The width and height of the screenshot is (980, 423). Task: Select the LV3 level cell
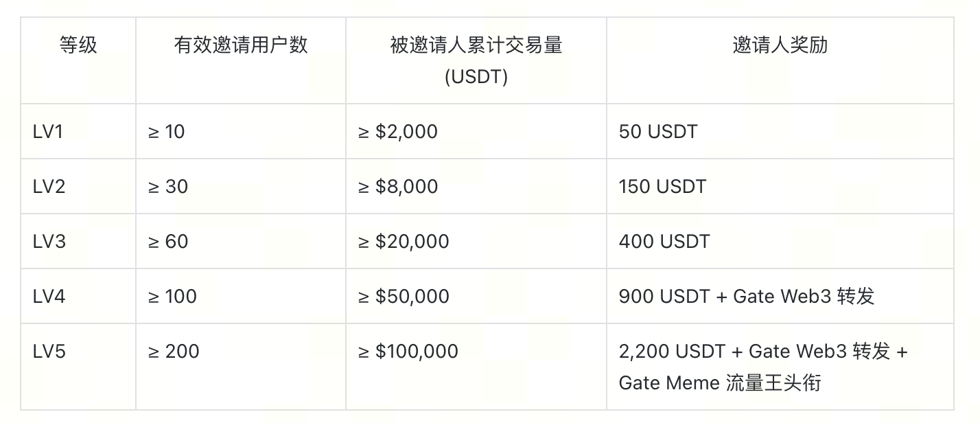[x=49, y=242]
